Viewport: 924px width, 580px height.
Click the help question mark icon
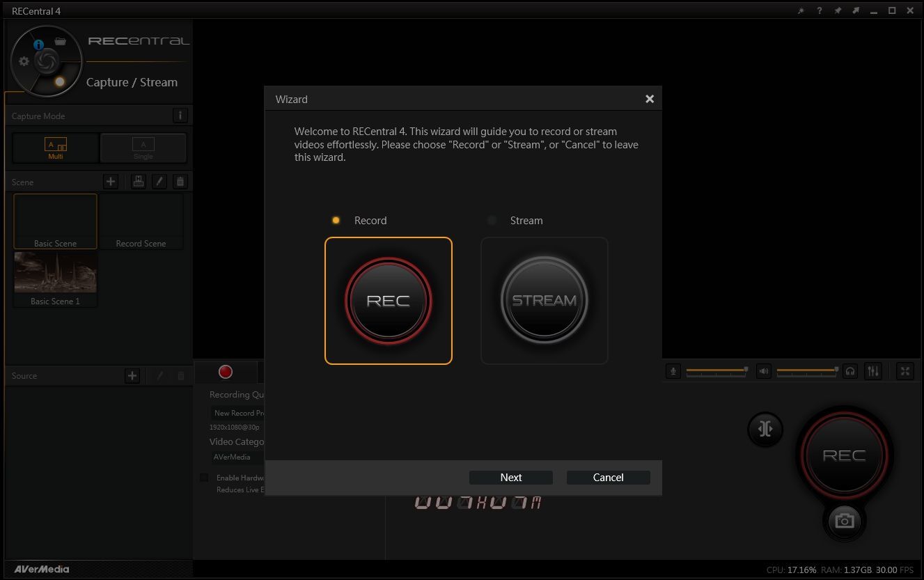click(x=820, y=11)
